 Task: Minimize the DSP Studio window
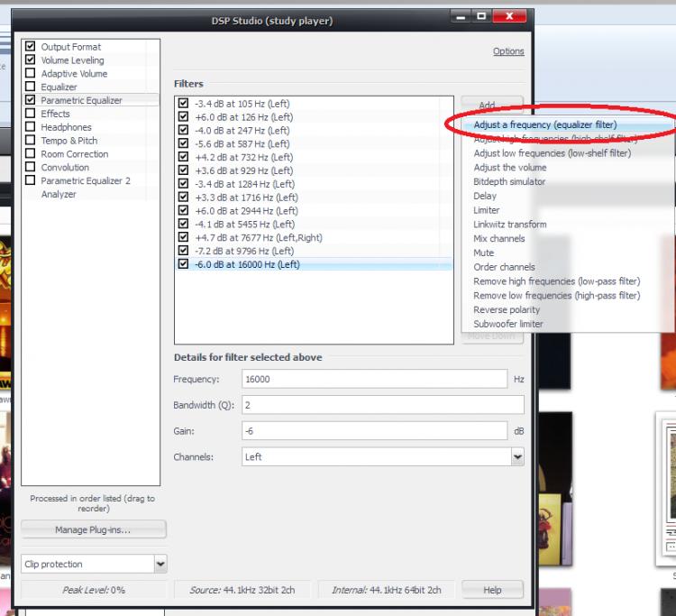460,16
